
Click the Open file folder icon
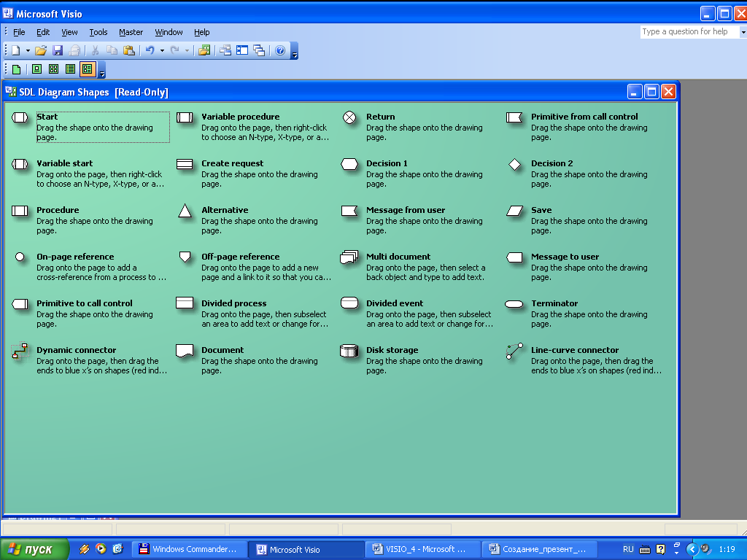point(41,50)
